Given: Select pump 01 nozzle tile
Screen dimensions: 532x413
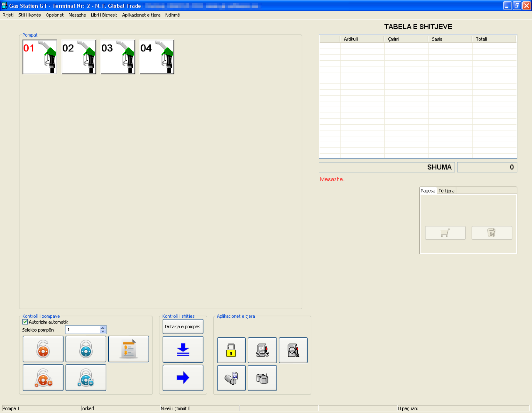Looking at the screenshot, I should coord(40,57).
